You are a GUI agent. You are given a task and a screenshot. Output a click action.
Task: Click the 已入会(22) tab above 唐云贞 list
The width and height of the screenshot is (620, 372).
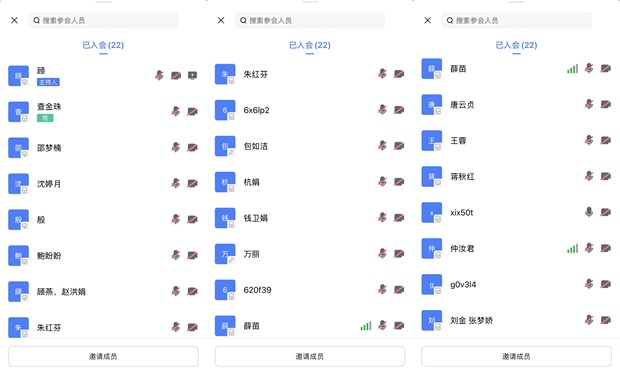[x=516, y=45]
